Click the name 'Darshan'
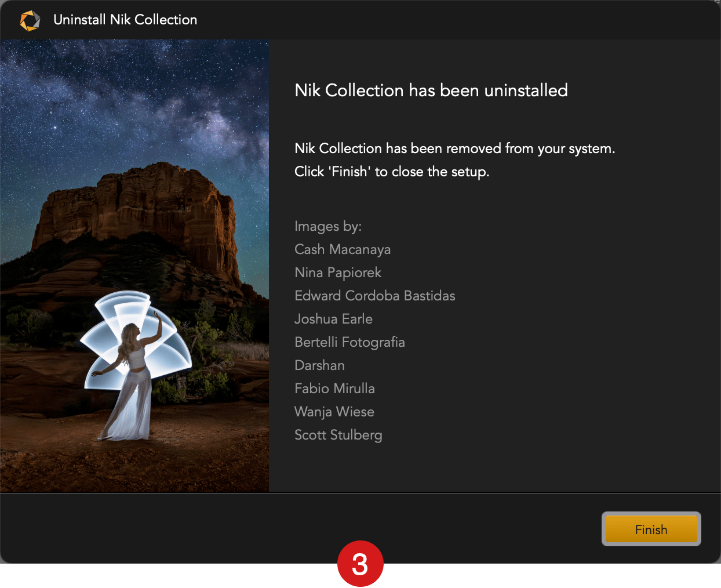Screen dimensions: 721x588 319,365
